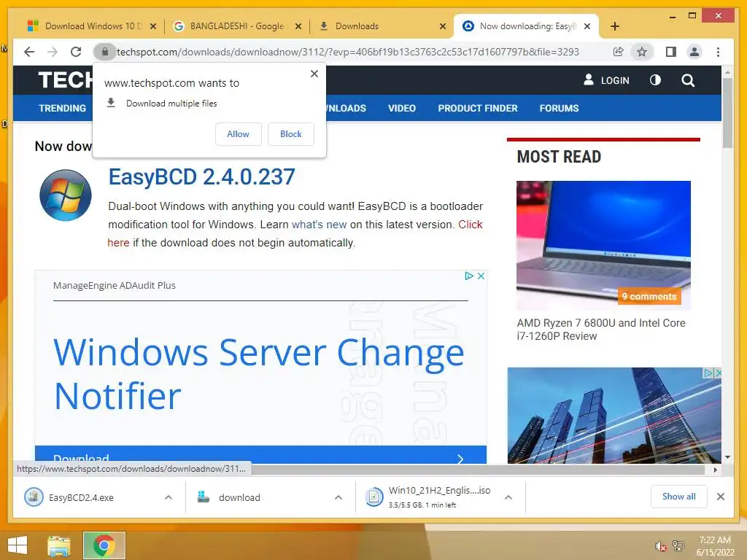747x560 pixels.
Task: Close the Now downloading EasyBCD tab
Action: (587, 26)
